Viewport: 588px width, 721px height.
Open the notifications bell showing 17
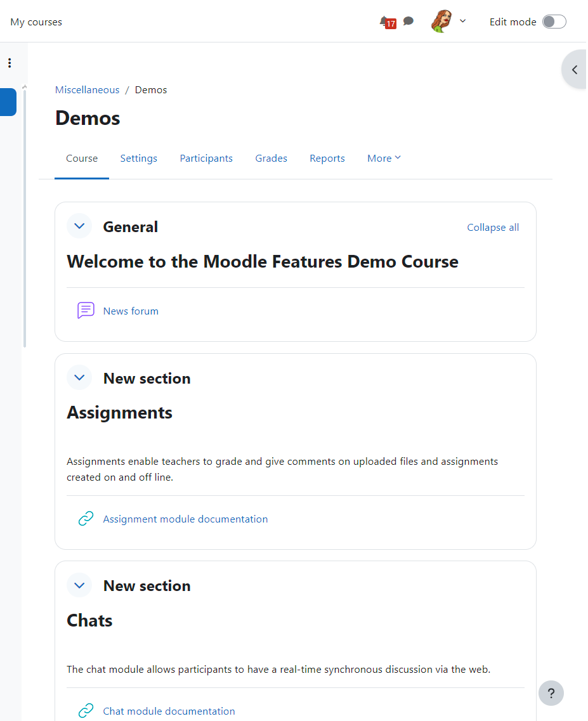388,22
